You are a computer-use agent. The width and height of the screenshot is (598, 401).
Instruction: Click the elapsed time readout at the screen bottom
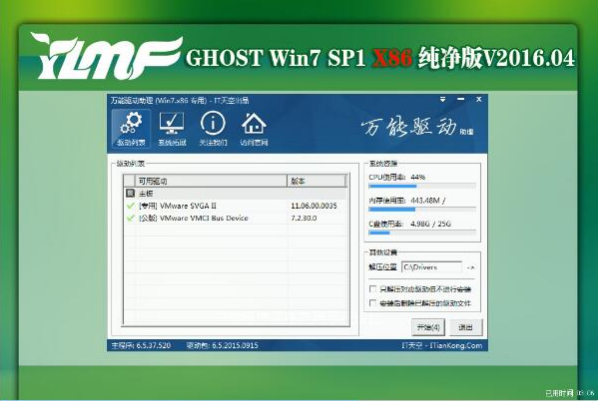569,393
